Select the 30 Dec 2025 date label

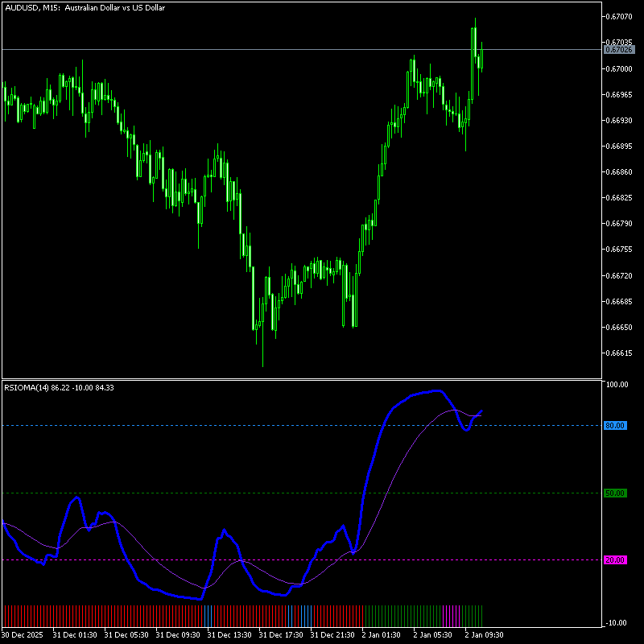[24, 634]
